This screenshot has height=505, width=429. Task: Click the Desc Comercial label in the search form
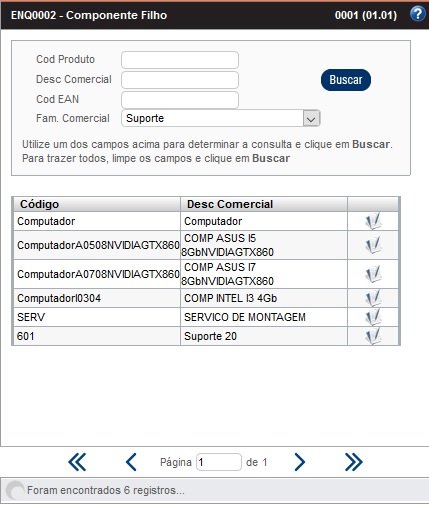pos(74,79)
